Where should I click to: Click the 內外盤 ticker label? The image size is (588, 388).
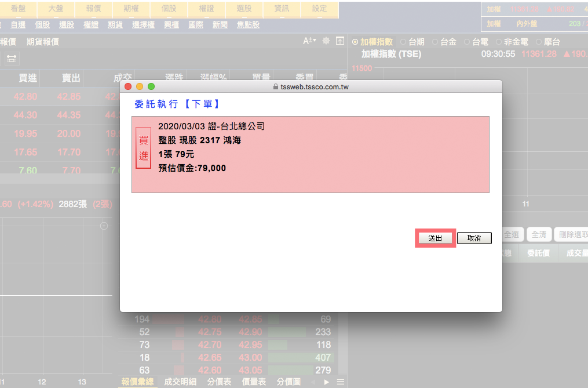tap(527, 24)
